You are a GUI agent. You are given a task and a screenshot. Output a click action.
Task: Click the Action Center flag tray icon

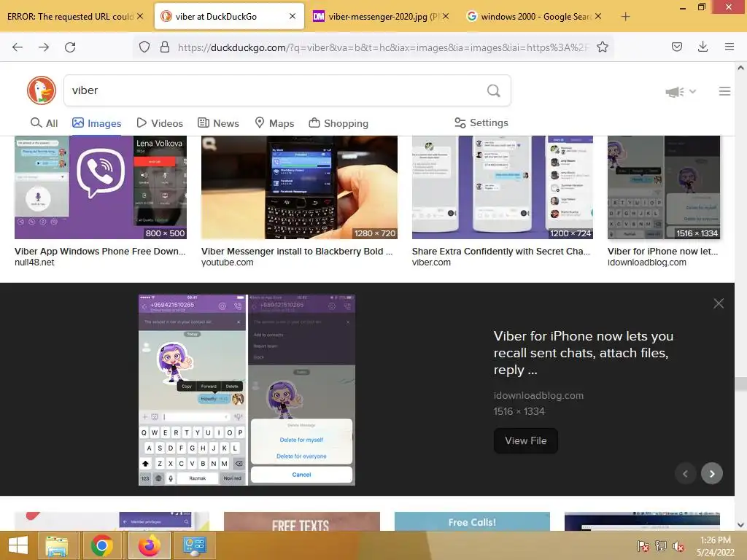click(x=643, y=546)
